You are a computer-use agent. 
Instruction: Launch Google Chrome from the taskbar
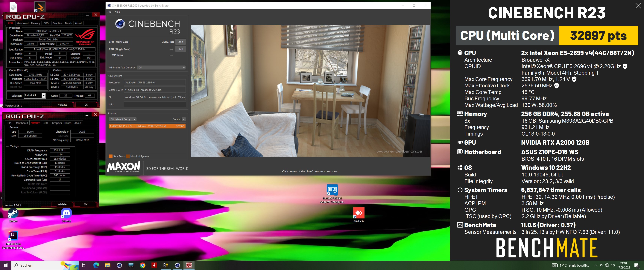click(x=142, y=265)
